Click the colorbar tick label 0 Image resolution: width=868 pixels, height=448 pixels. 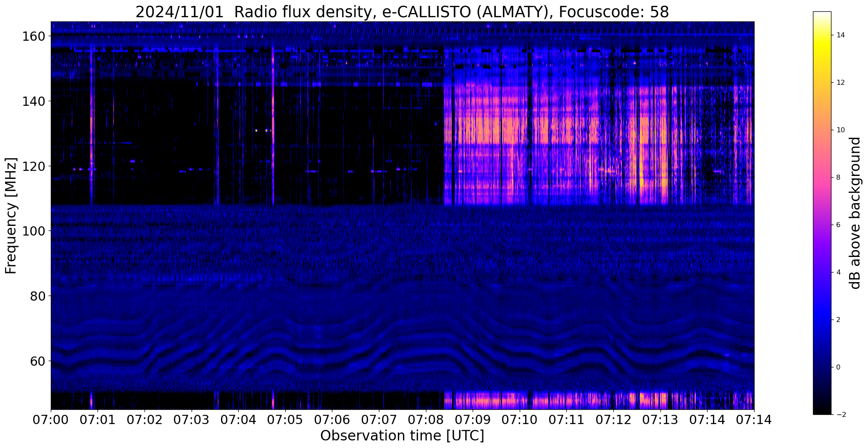point(839,367)
